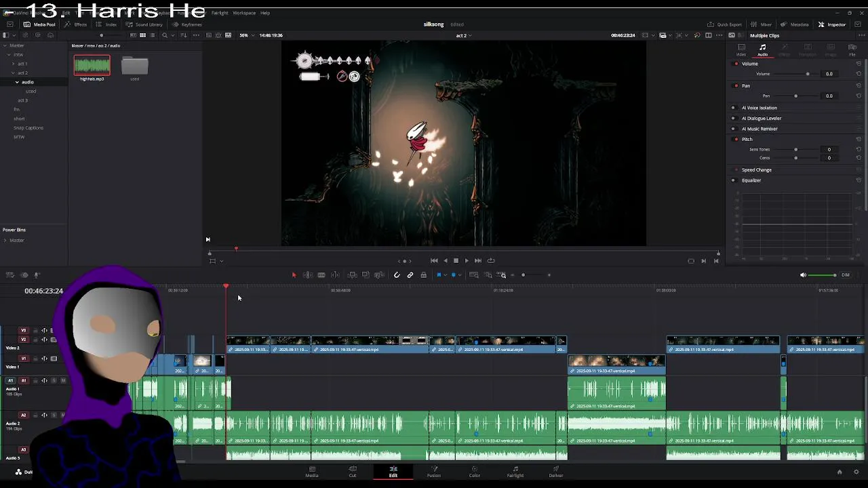The image size is (868, 488).
Task: Click the Semi Tones slider handle
Action: click(x=795, y=149)
